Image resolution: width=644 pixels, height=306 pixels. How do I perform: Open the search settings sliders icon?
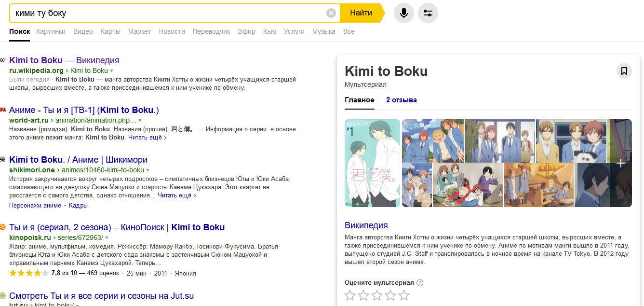point(428,13)
